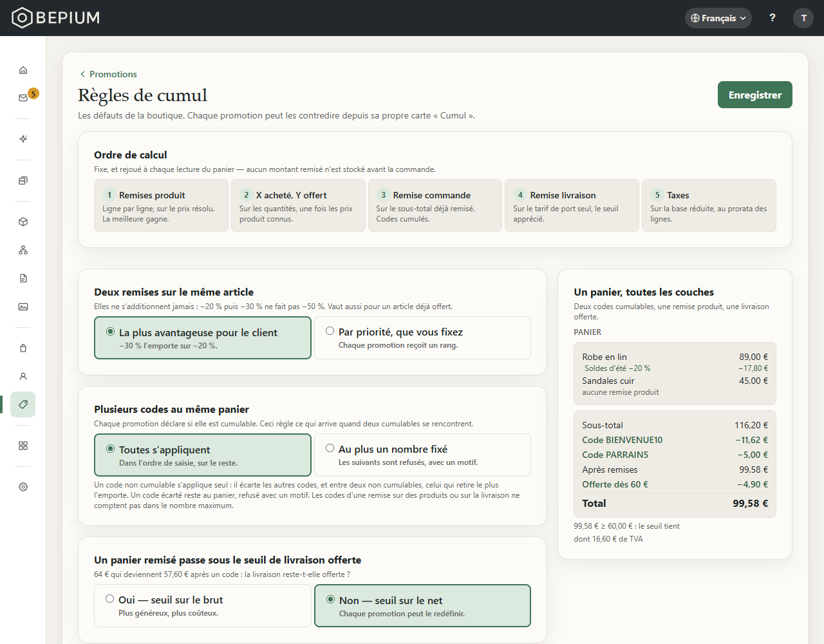The image size is (824, 644).
Task: Open the products cube icon
Action: coord(23,222)
